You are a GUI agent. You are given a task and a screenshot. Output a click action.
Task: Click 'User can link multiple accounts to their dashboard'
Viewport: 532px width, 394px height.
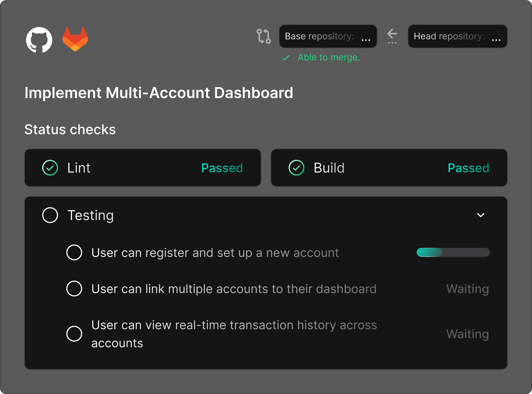(x=234, y=289)
